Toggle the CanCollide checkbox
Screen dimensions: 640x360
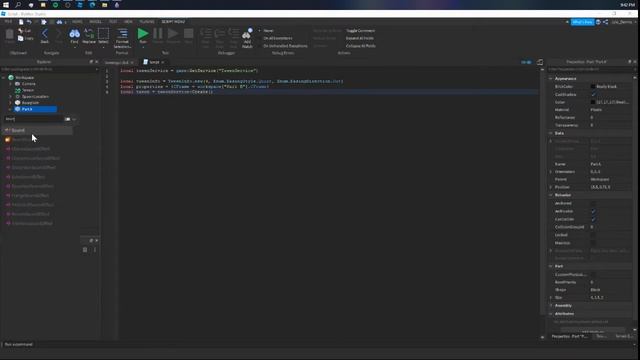593,219
